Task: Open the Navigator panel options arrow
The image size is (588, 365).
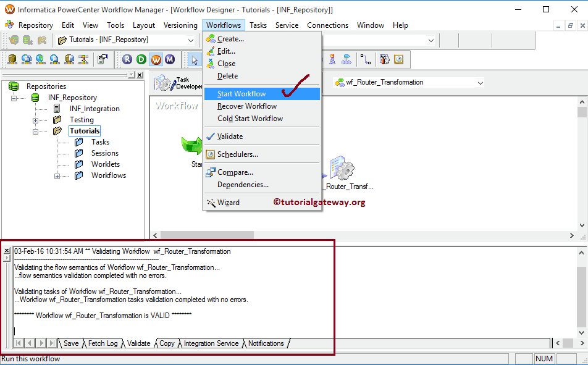Action: click(131, 75)
